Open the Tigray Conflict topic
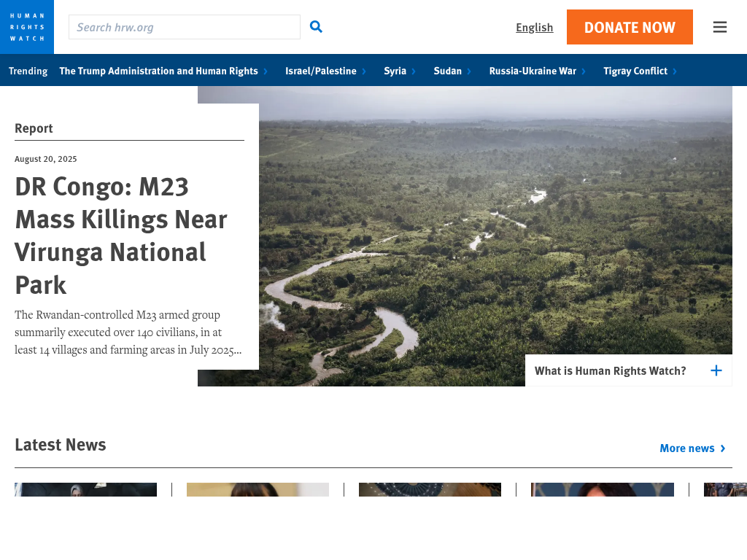The width and height of the screenshot is (747, 560). (x=635, y=71)
